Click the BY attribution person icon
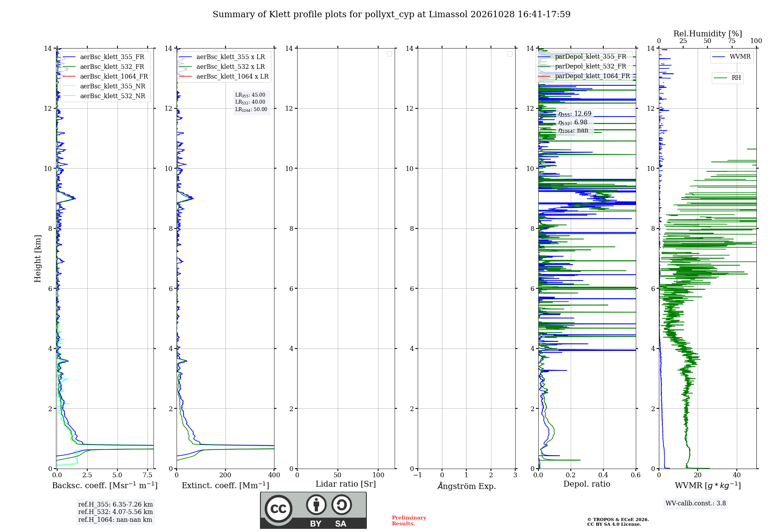The height and width of the screenshot is (532, 783). (316, 505)
